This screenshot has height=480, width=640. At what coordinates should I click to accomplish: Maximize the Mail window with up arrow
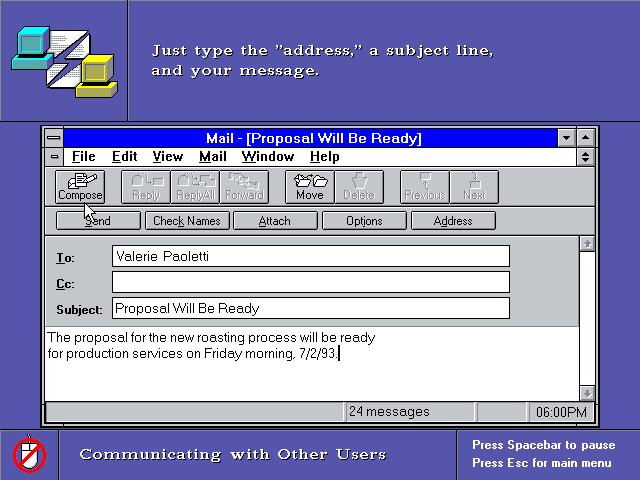tap(585, 138)
